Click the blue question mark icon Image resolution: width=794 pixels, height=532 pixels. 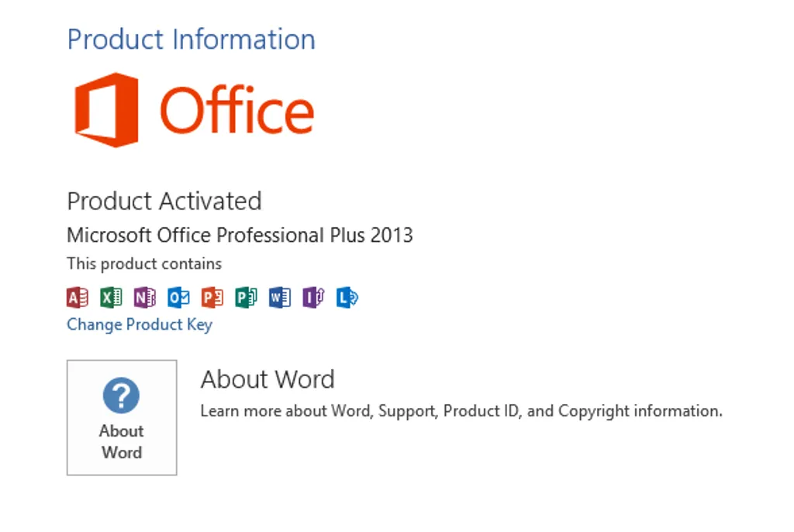pos(121,396)
